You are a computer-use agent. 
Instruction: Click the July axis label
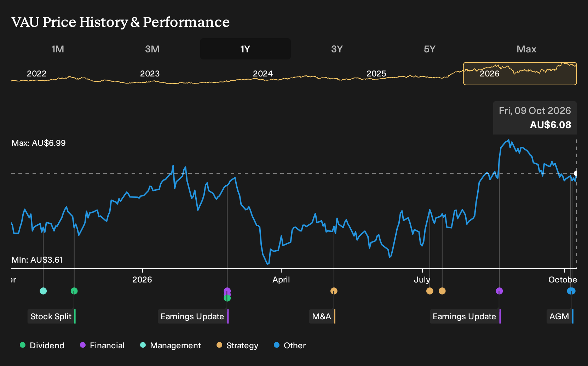pyautogui.click(x=422, y=280)
